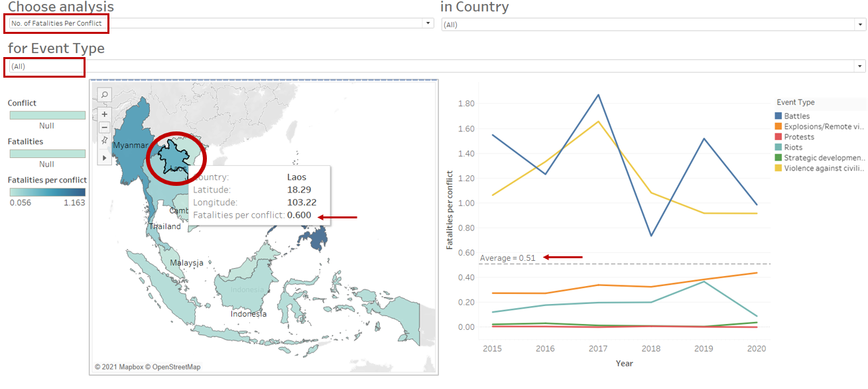Click the Mapbox attribution link
This screenshot has width=868, height=389.
click(127, 367)
